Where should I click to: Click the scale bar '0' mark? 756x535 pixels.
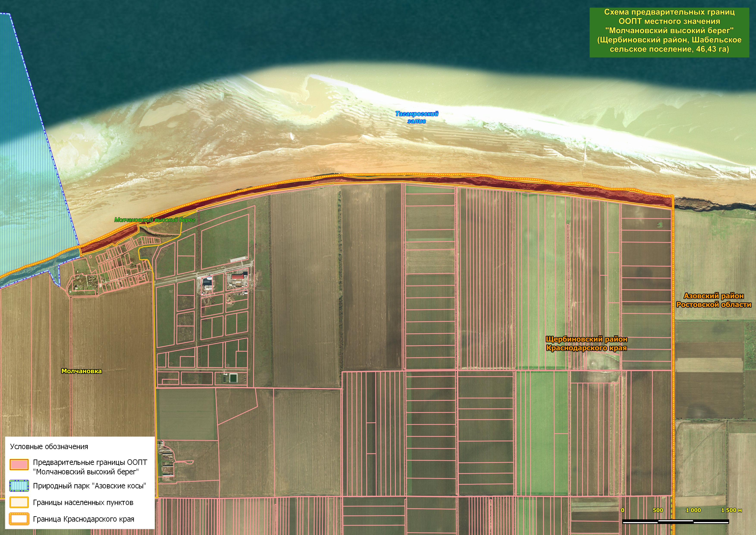(622, 510)
